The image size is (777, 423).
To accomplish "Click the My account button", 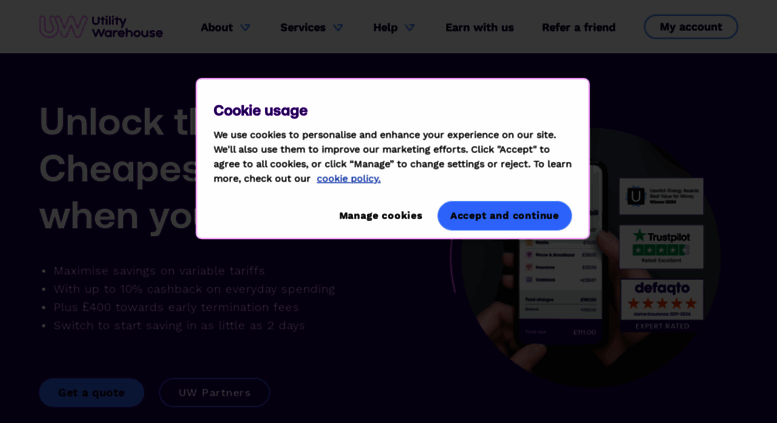I will click(x=691, y=27).
